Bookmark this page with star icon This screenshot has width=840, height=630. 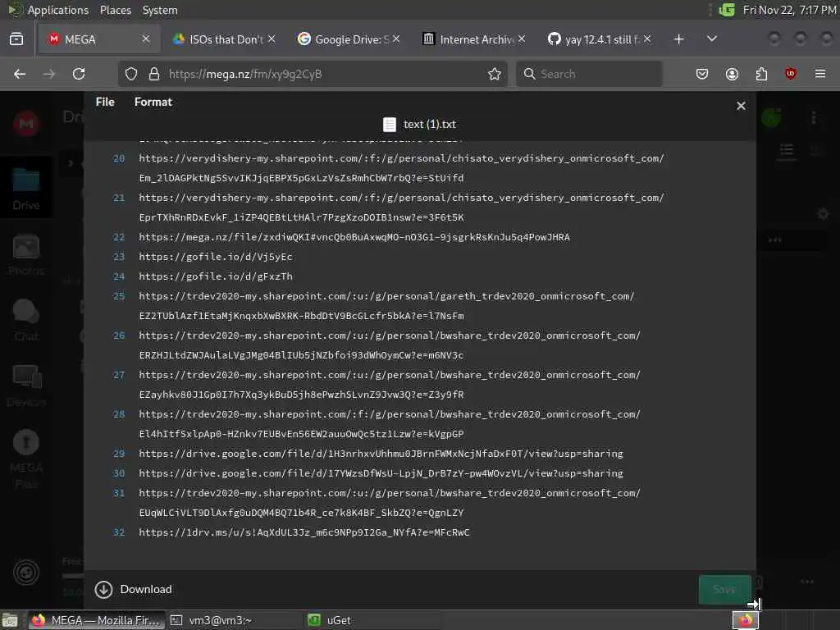point(495,74)
